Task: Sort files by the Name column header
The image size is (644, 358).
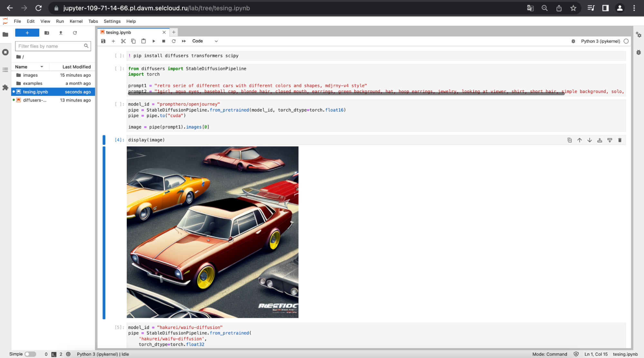Action: coord(30,67)
